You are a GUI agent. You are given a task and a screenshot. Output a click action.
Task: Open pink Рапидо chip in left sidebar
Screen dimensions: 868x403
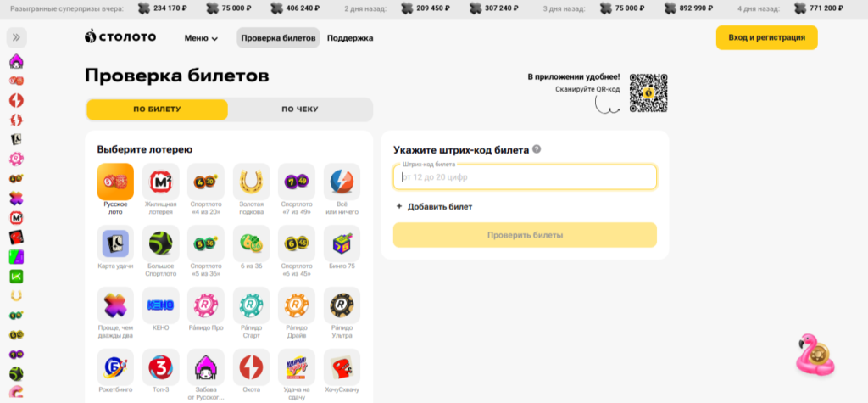(17, 160)
